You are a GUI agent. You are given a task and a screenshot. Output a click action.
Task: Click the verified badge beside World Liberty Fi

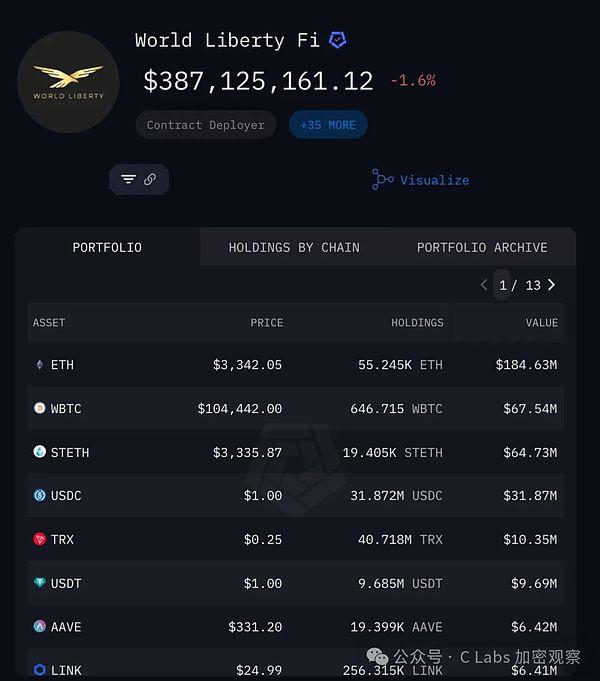pyautogui.click(x=338, y=40)
